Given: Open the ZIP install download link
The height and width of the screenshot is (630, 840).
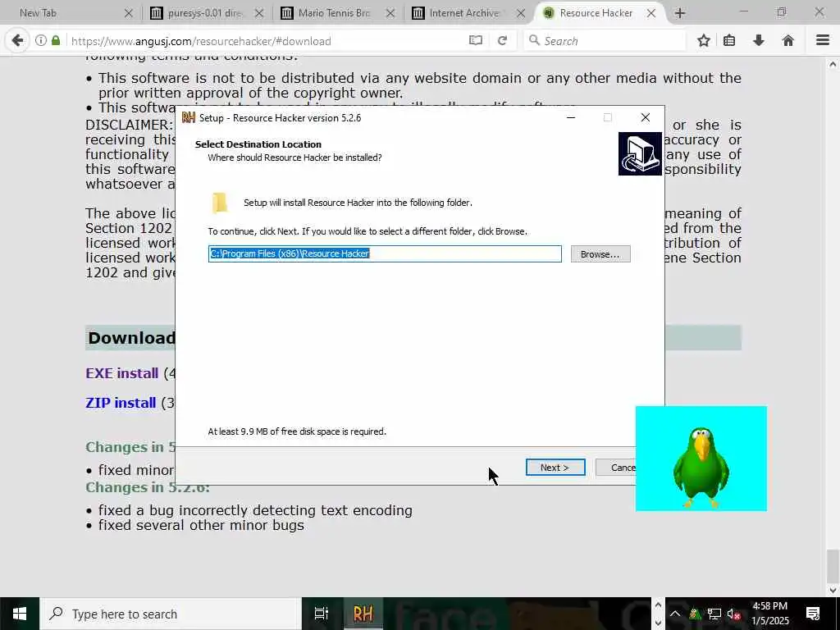Looking at the screenshot, I should click(121, 403).
